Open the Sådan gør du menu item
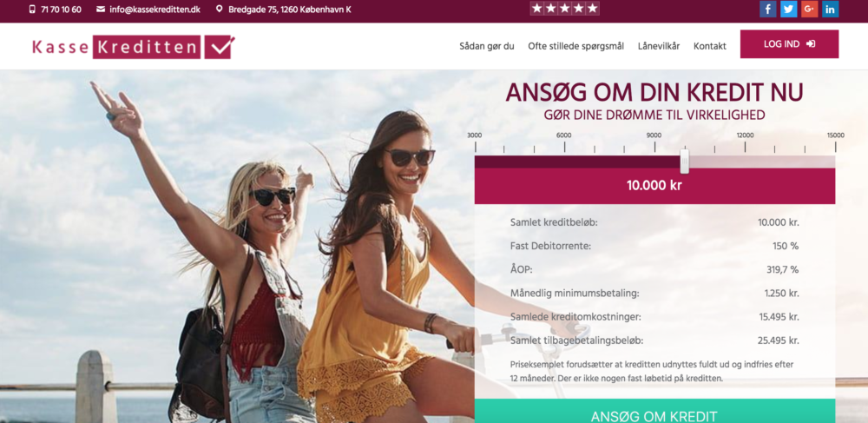Screen dimensions: 868x423 click(487, 47)
